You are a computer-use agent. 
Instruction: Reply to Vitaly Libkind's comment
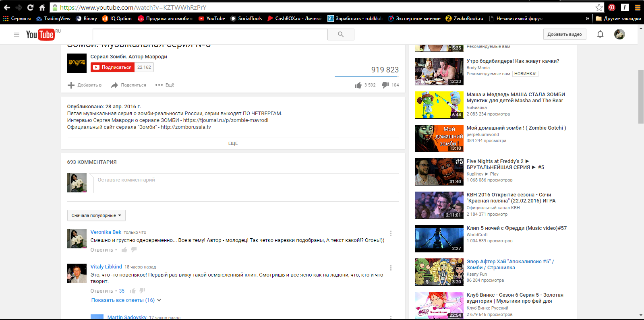(102, 291)
